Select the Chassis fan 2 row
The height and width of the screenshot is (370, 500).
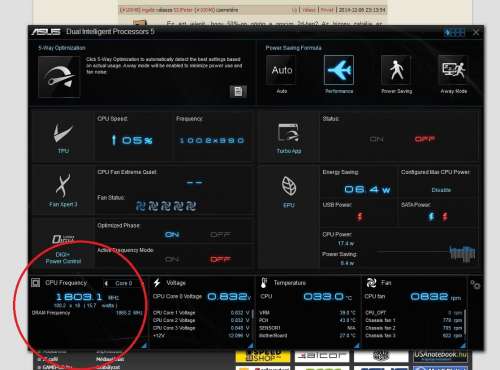click(414, 328)
